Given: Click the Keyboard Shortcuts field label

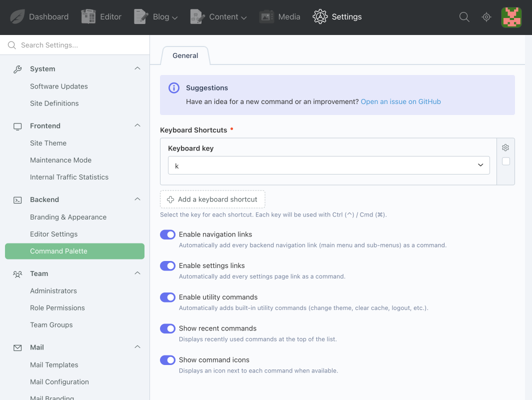Looking at the screenshot, I should [193, 130].
